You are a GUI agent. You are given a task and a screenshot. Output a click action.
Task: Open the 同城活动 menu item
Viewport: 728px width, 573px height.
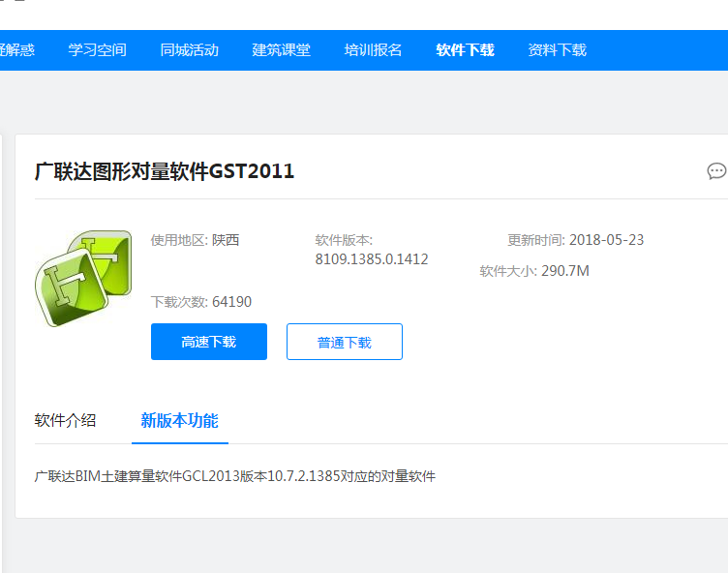[x=190, y=50]
